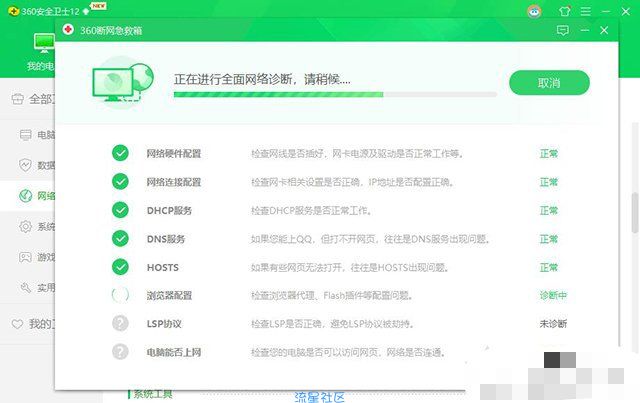Click the 电脑能否上网 item label
Screen dimensions: 640x403
tap(174, 352)
